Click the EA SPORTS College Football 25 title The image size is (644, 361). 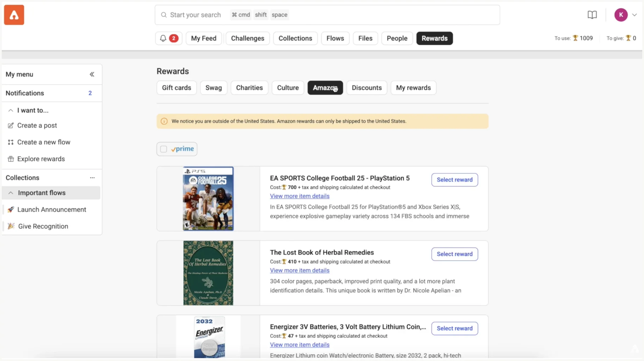pyautogui.click(x=340, y=178)
